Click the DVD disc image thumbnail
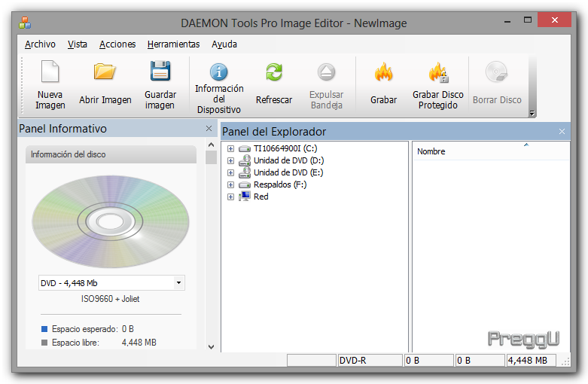Viewport: 588px width, 384px height. tap(110, 221)
